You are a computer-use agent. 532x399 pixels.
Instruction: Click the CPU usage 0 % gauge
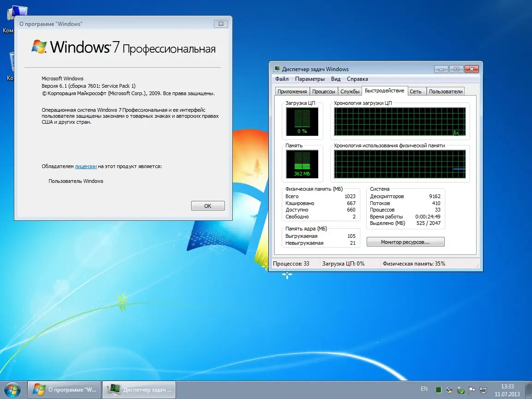(x=302, y=121)
